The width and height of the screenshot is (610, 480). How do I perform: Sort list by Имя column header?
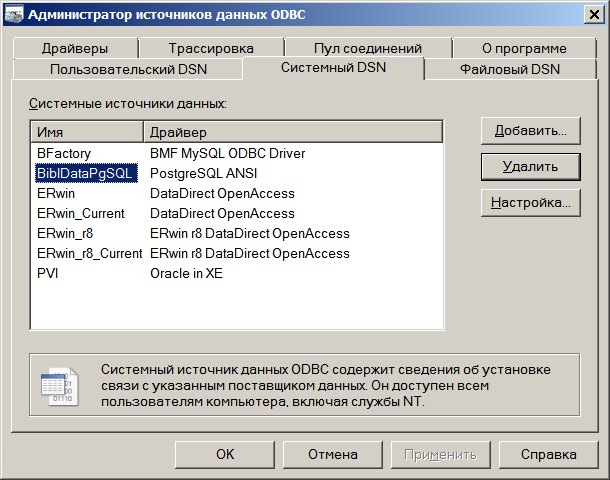coord(88,132)
